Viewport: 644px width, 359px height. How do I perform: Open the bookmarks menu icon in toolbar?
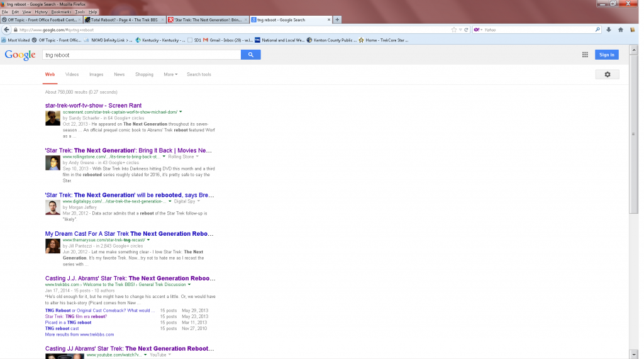click(x=633, y=30)
